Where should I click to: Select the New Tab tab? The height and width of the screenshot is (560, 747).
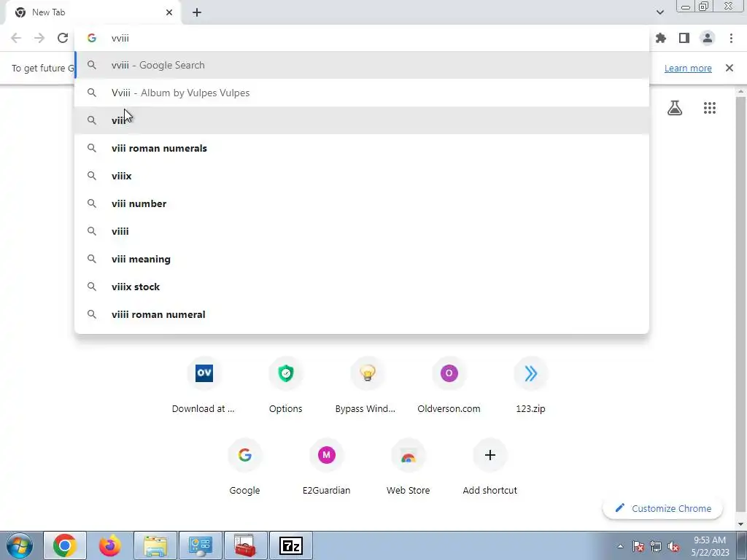coord(93,12)
